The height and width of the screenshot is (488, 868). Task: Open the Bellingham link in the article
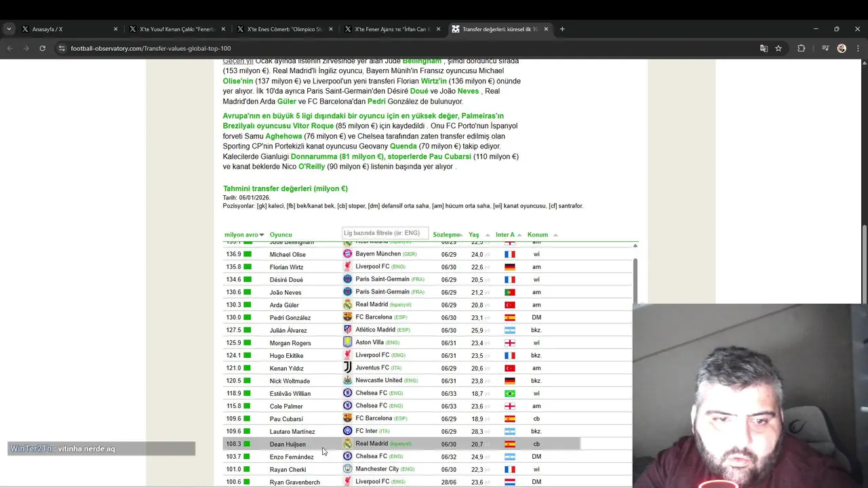pyautogui.click(x=422, y=61)
